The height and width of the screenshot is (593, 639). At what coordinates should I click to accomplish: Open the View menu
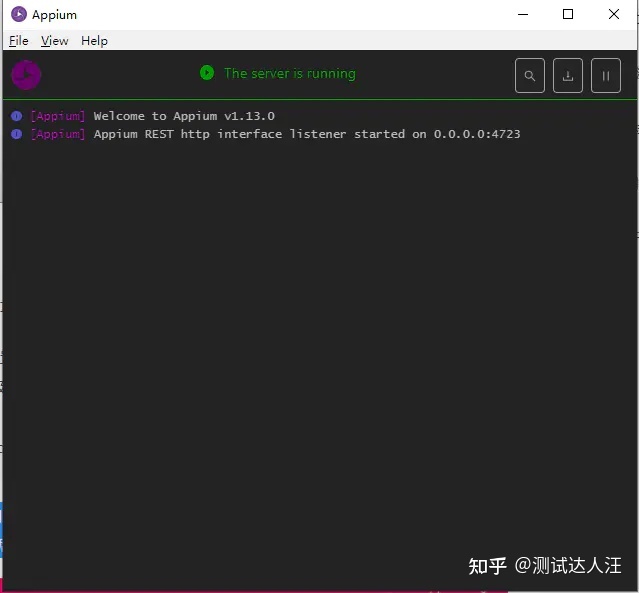coord(54,41)
